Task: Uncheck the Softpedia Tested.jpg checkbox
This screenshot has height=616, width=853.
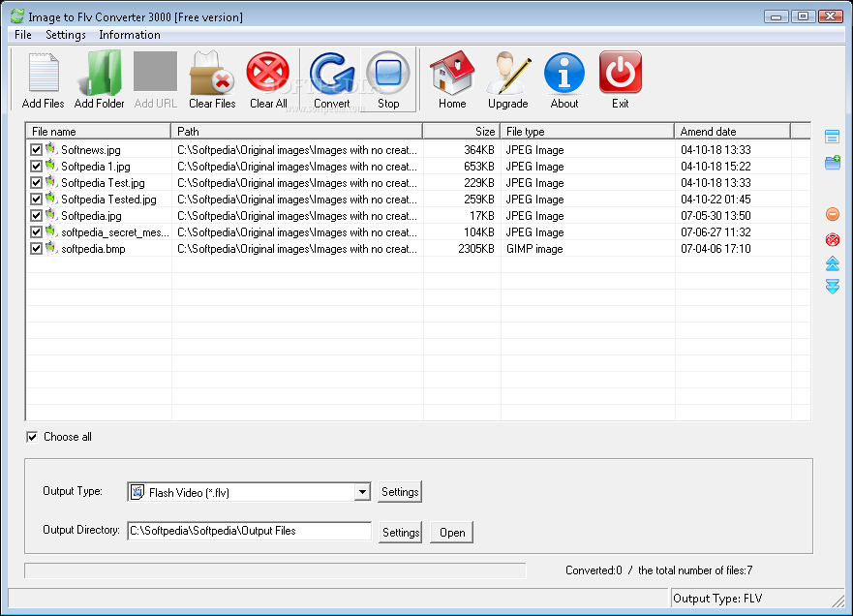Action: [37, 200]
